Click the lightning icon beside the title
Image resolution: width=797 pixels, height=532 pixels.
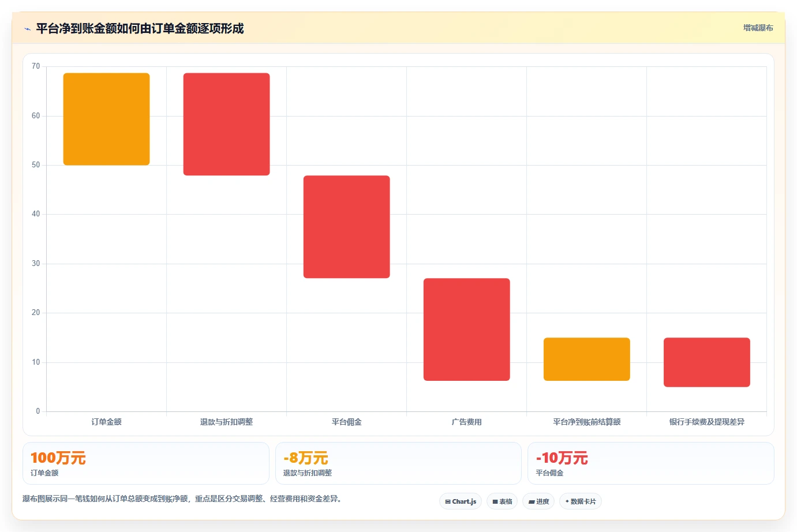(27, 29)
